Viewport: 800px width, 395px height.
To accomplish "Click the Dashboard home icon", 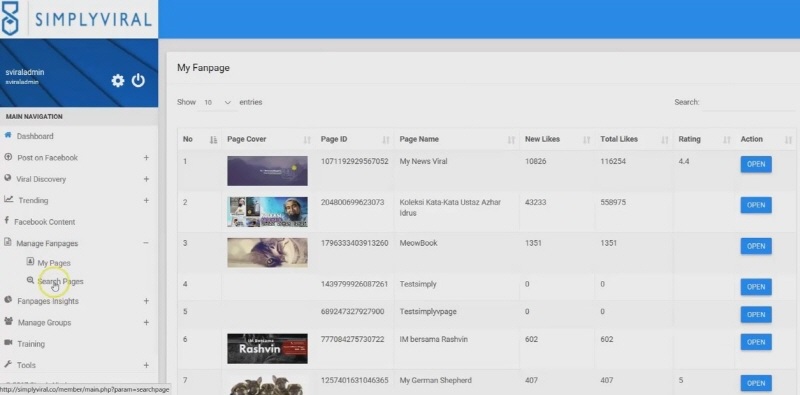I will (x=8, y=135).
